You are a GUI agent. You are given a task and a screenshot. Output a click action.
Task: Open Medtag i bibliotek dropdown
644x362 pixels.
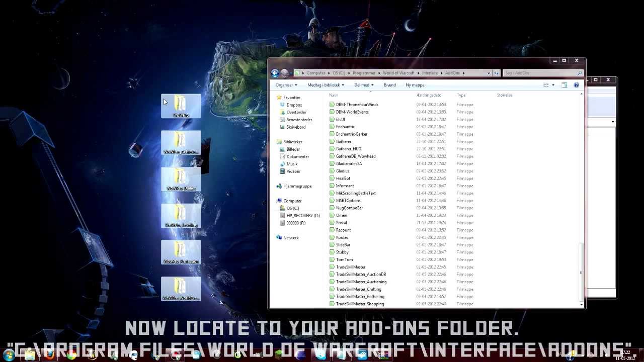tap(326, 85)
